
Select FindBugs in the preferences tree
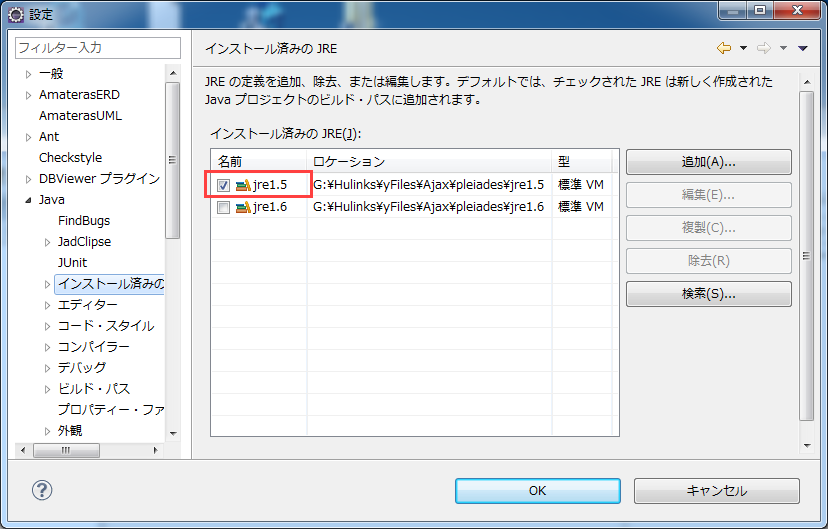pos(84,221)
